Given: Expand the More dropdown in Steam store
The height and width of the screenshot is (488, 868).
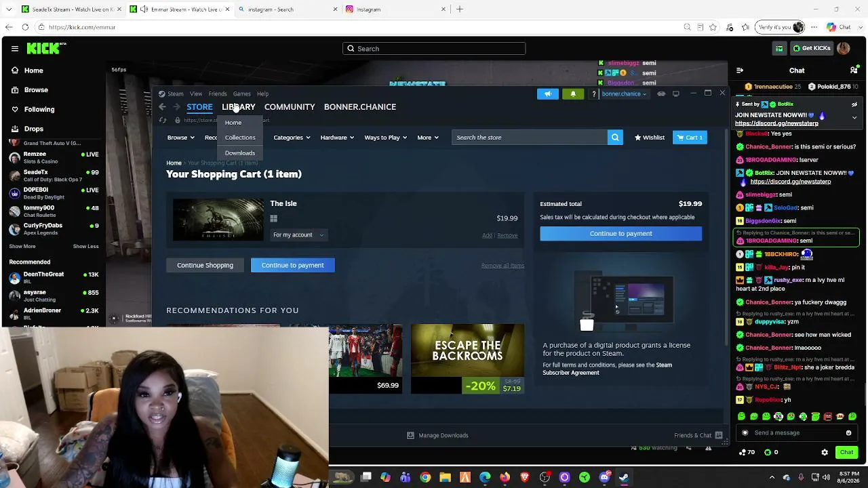Looking at the screenshot, I should pyautogui.click(x=428, y=138).
